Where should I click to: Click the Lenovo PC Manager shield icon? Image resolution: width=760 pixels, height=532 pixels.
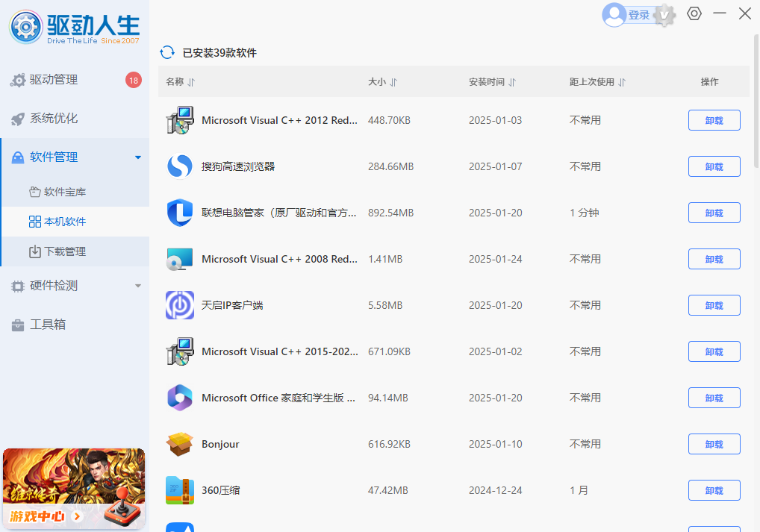pos(180,213)
